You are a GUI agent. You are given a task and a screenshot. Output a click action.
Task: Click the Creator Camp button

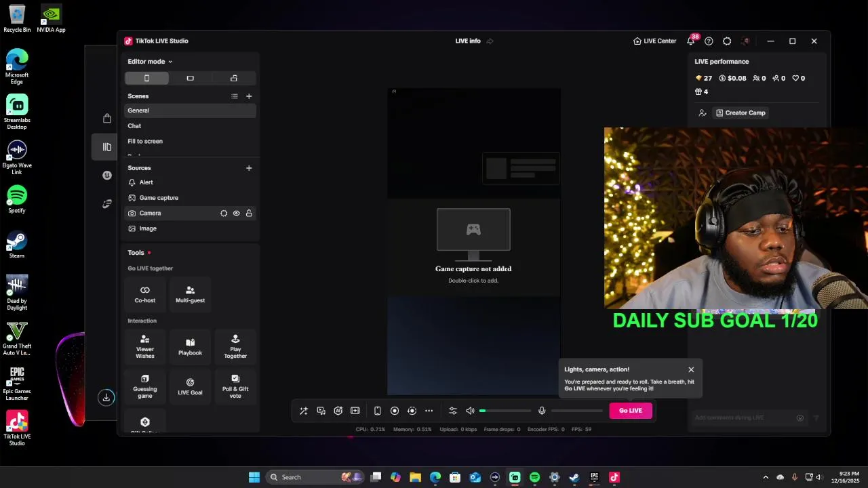[x=741, y=113]
